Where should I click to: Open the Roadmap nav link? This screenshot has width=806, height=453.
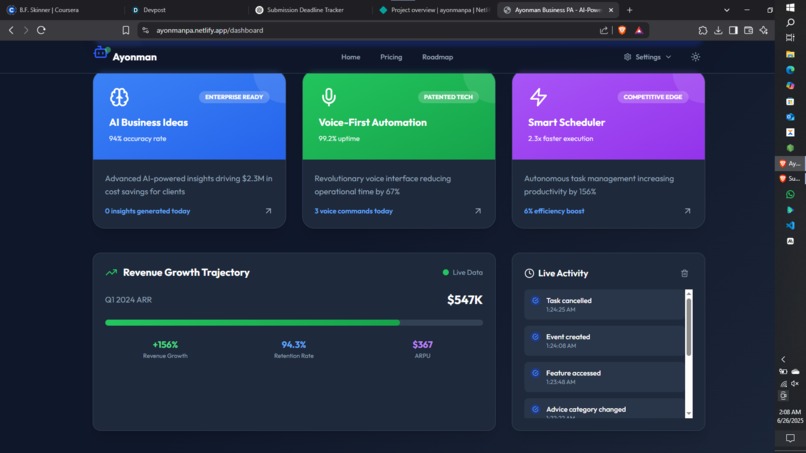coord(437,57)
